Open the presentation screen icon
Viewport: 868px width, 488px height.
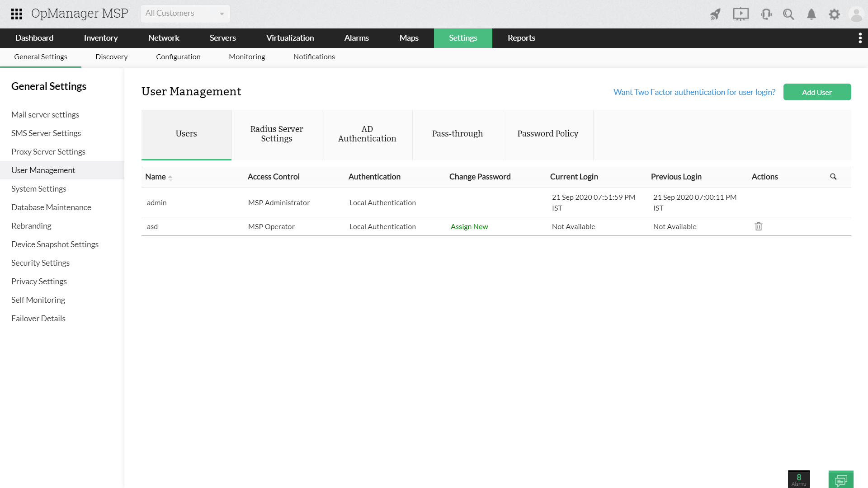(x=741, y=14)
